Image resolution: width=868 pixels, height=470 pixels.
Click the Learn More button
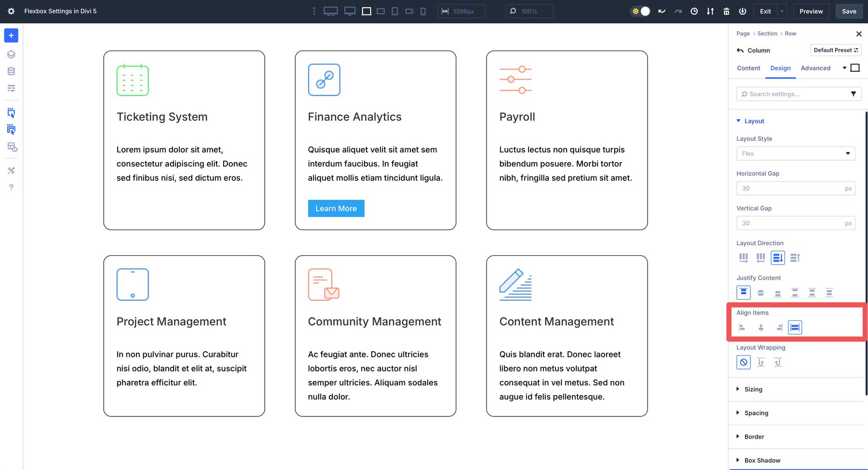pyautogui.click(x=336, y=208)
